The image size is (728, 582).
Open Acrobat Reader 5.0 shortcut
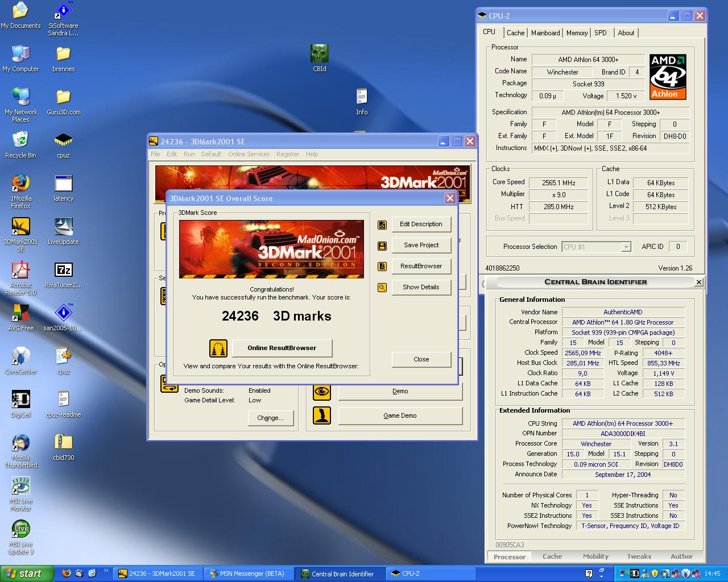[20, 278]
